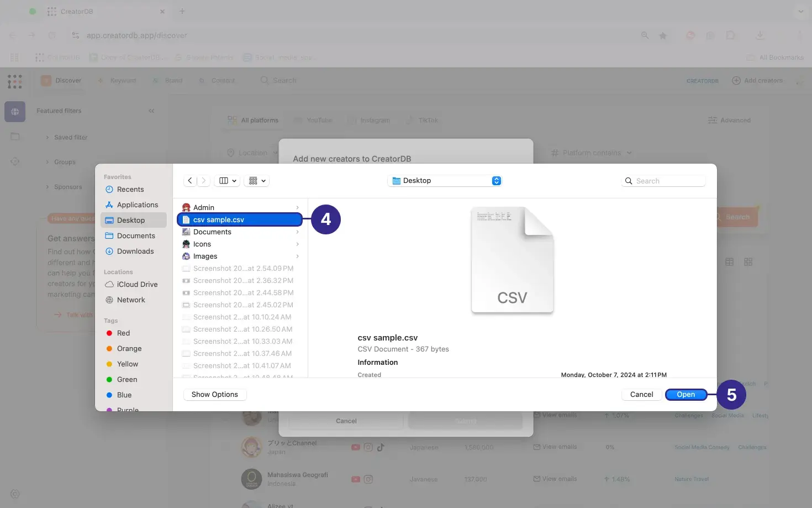This screenshot has width=812, height=508.
Task: Click app.creatordb.app address bar
Action: pyautogui.click(x=136, y=35)
